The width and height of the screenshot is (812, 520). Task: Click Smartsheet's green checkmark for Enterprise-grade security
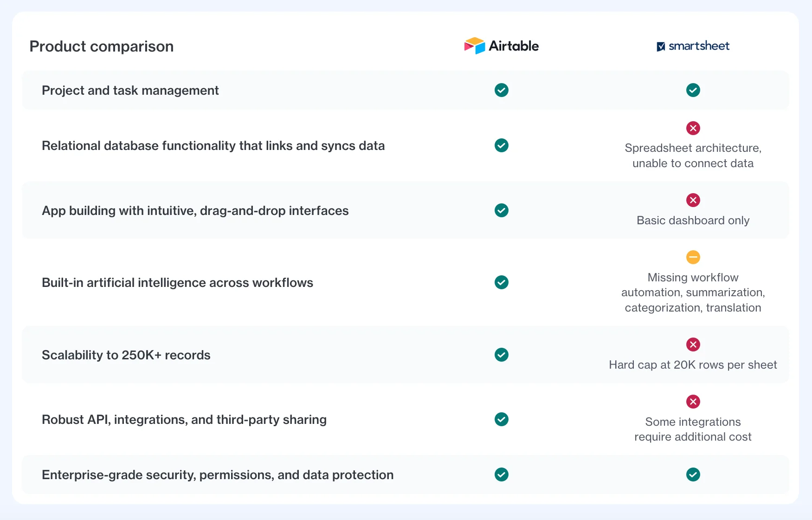pos(693,474)
